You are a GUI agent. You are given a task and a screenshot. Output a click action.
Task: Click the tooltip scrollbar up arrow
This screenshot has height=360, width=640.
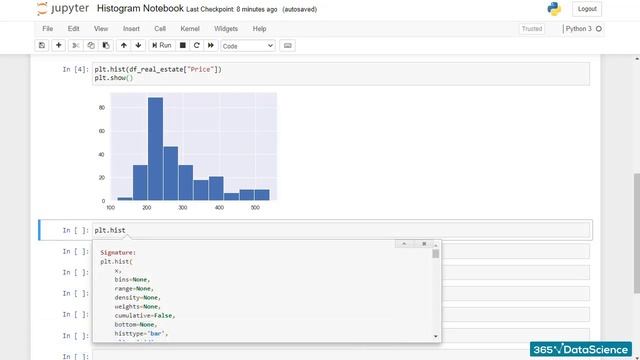pyautogui.click(x=436, y=245)
